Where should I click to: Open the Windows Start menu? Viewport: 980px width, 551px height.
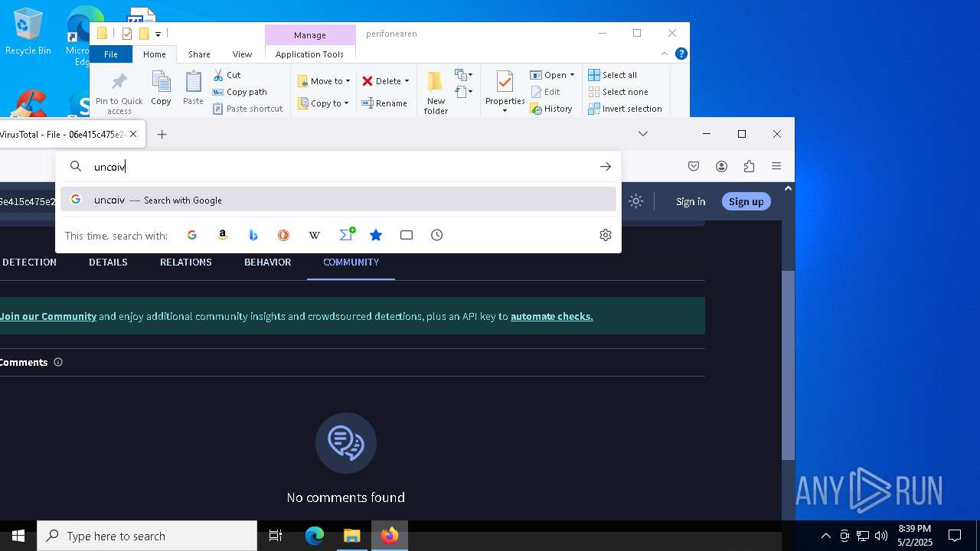point(18,536)
